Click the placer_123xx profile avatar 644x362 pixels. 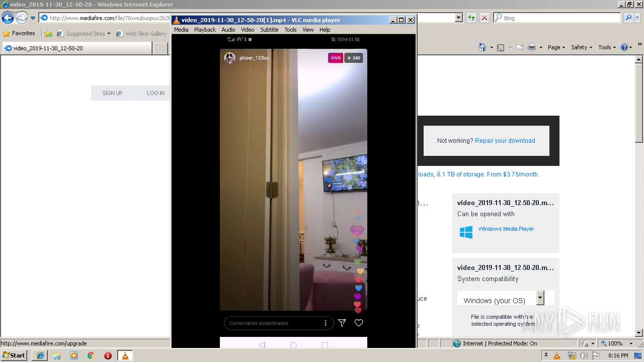(x=230, y=58)
